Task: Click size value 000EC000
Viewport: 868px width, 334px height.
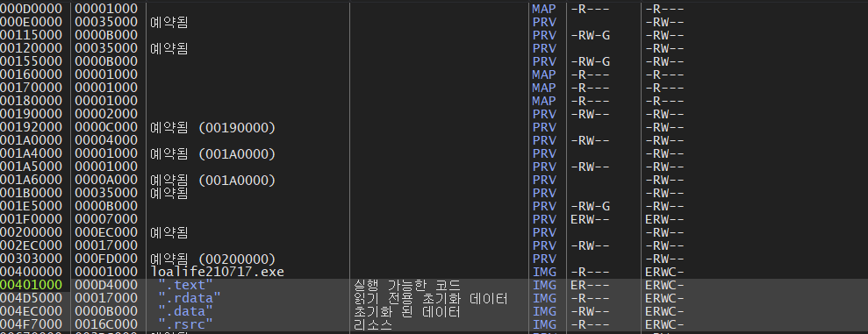Action: (x=106, y=233)
